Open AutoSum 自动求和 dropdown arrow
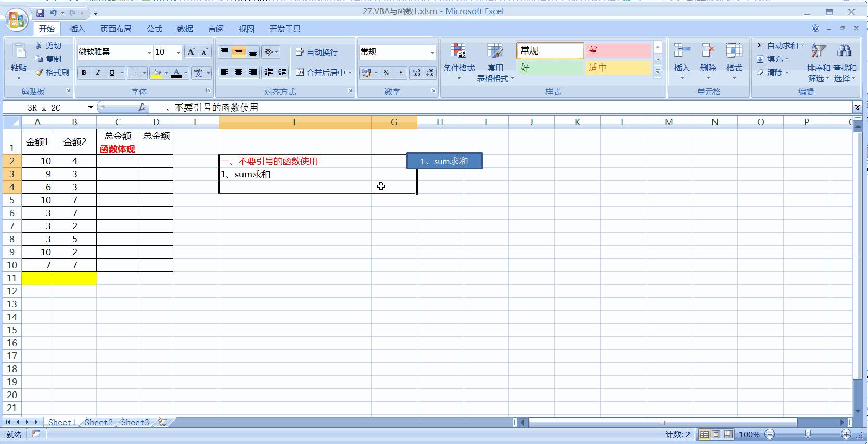 pos(802,46)
